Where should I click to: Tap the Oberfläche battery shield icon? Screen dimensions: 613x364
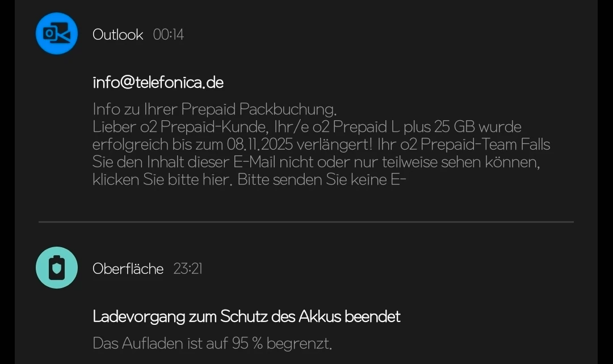pyautogui.click(x=57, y=268)
